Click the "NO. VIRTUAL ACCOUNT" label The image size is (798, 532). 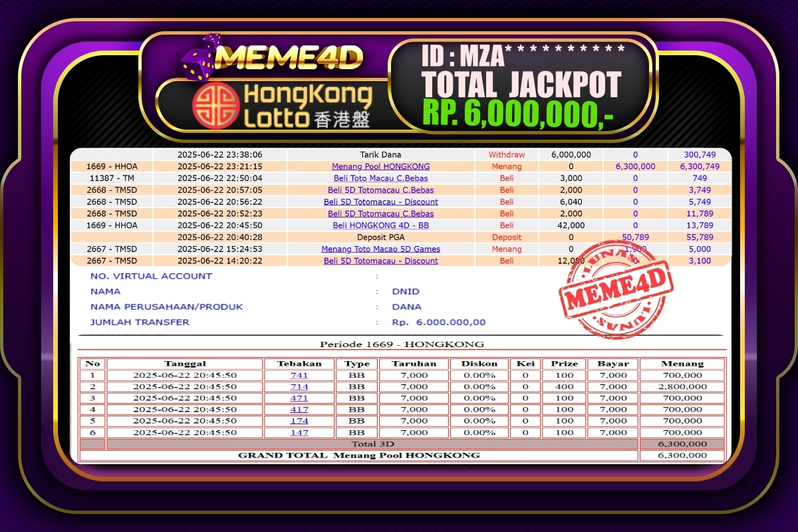point(151,276)
